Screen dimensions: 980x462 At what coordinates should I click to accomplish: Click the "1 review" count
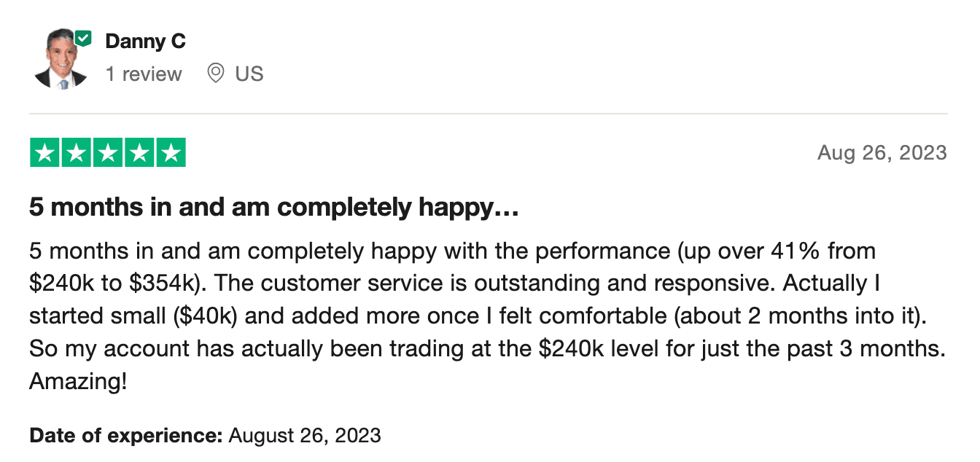pyautogui.click(x=144, y=74)
